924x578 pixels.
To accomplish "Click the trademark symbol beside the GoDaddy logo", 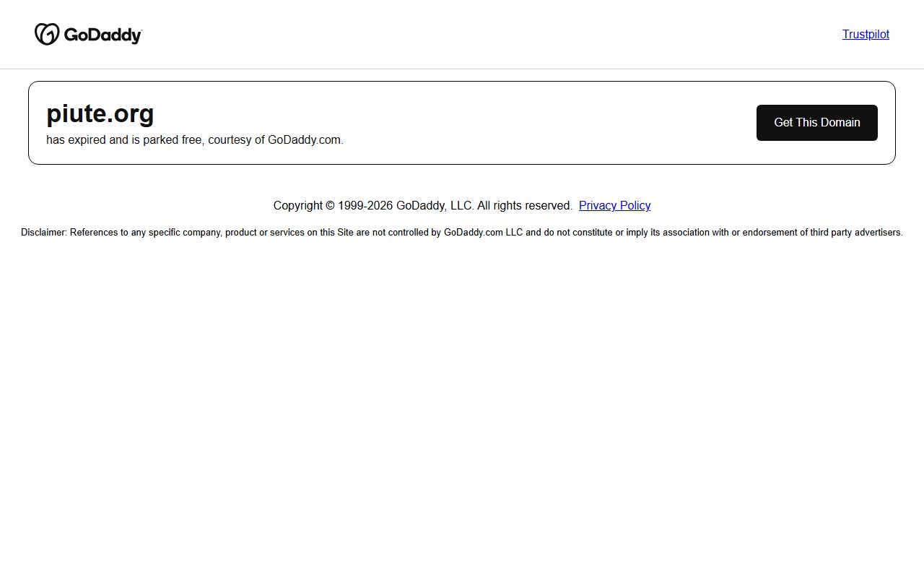I will [141, 30].
